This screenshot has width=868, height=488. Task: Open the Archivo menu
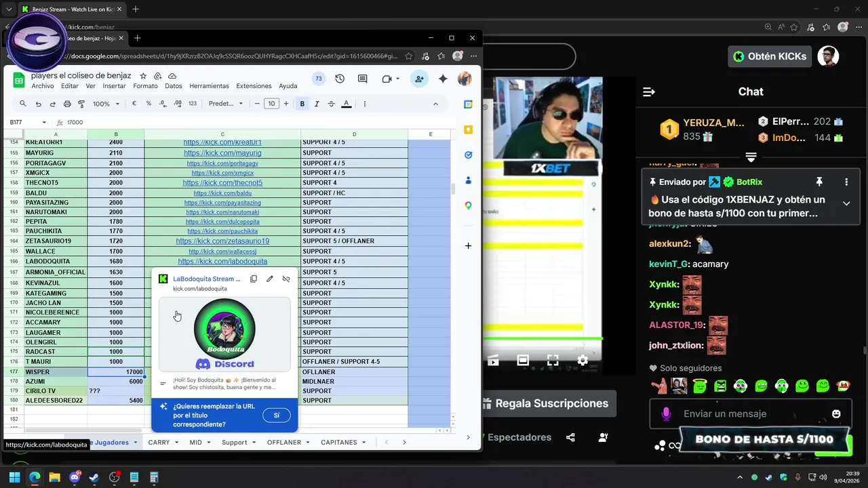click(43, 86)
